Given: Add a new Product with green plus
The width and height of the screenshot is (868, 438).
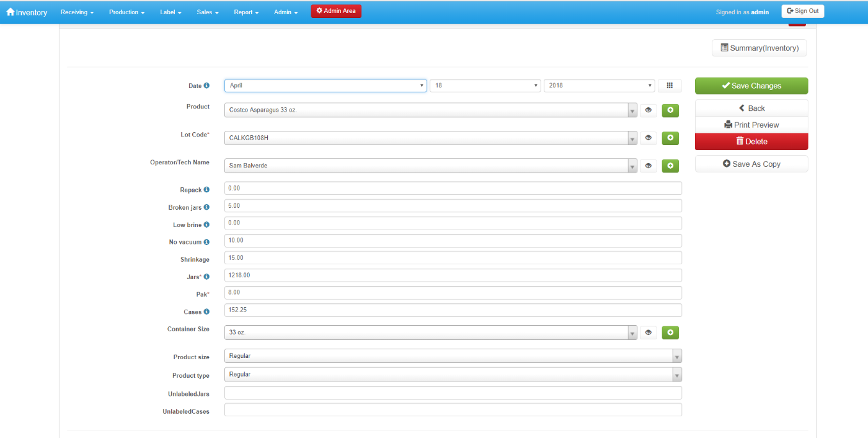Looking at the screenshot, I should (670, 110).
